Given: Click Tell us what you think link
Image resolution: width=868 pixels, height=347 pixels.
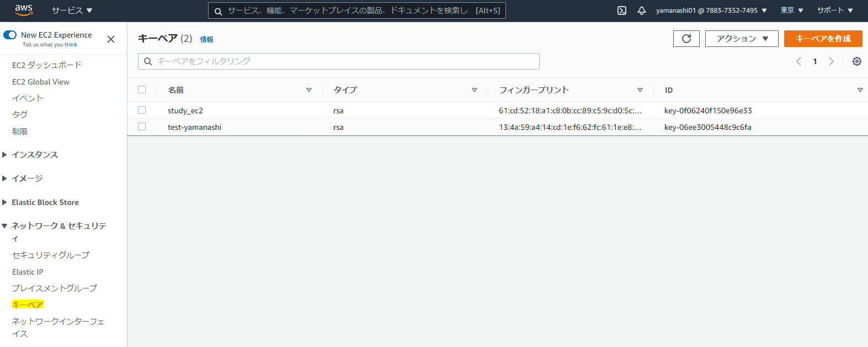Looking at the screenshot, I should click(x=50, y=45).
